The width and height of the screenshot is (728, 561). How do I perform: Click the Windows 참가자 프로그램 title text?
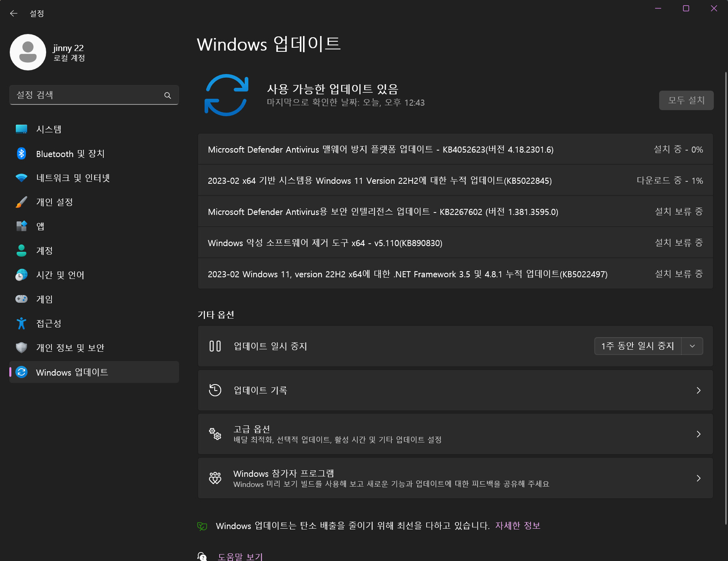(284, 474)
